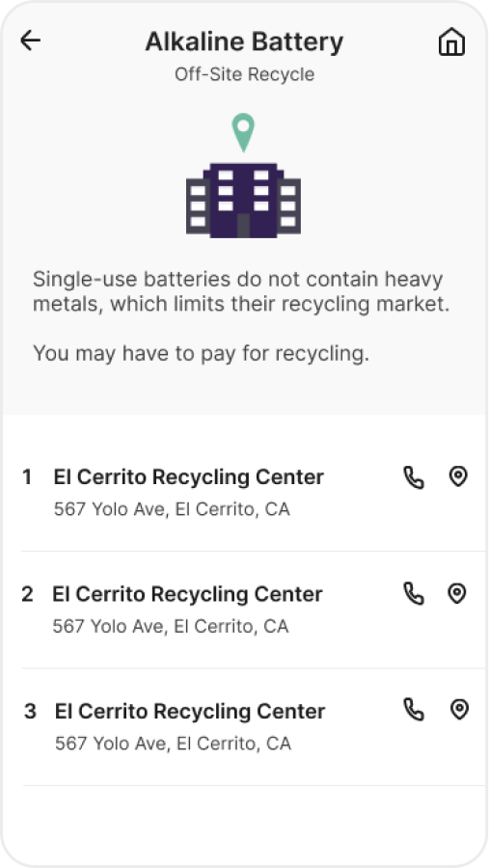Call the first El Cerrito Recycling Center

(x=413, y=477)
